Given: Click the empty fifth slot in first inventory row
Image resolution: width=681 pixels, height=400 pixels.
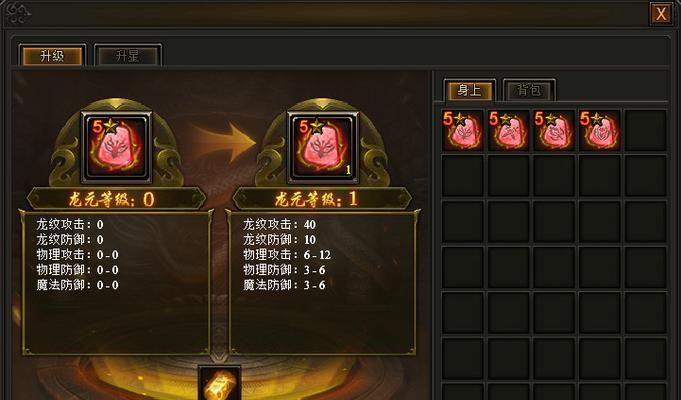Looking at the screenshot, I should pos(645,130).
